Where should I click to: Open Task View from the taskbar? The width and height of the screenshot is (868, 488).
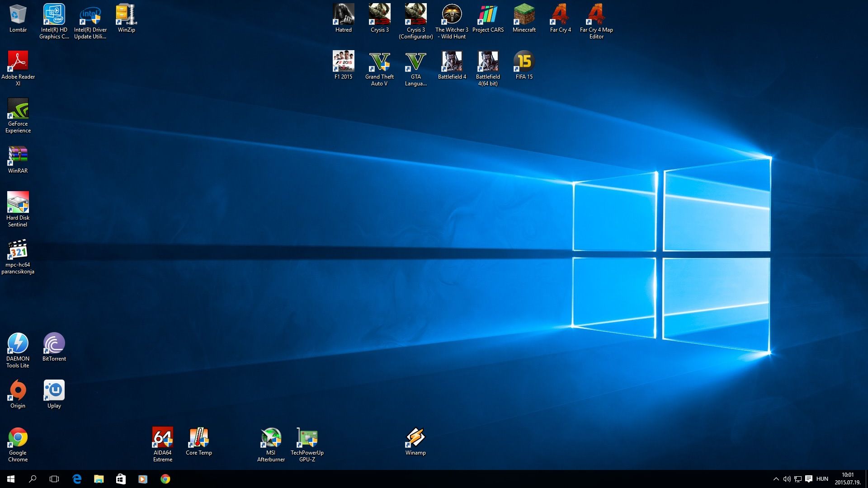point(54,479)
